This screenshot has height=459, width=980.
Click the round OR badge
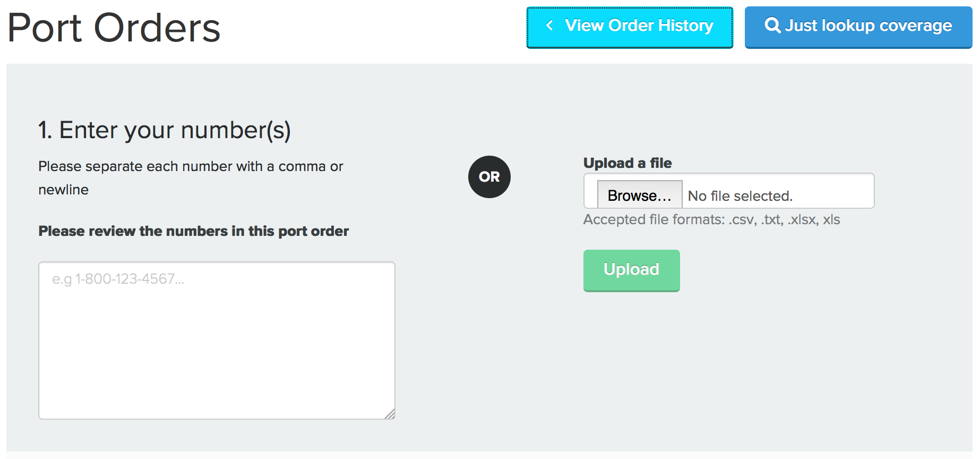click(x=489, y=177)
